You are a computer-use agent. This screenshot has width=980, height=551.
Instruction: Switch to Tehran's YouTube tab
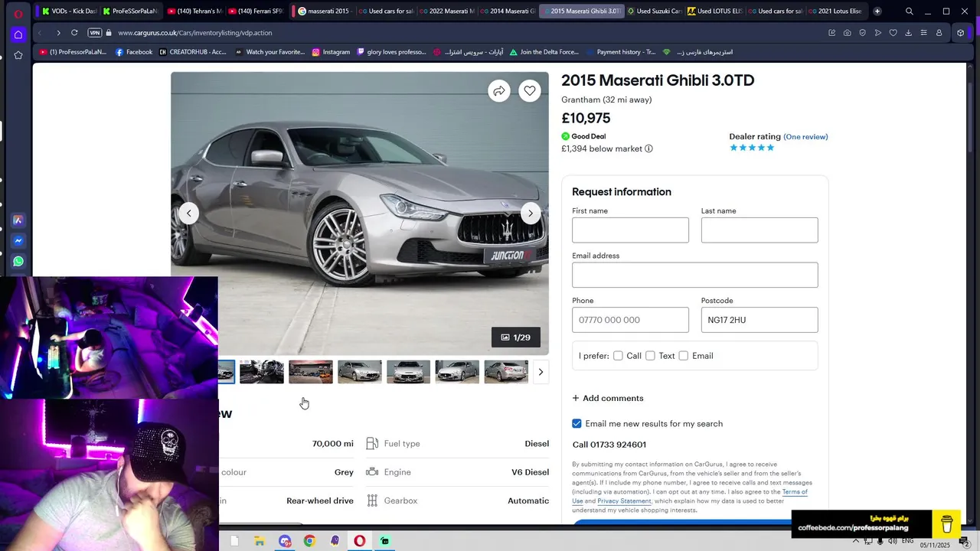(x=194, y=11)
